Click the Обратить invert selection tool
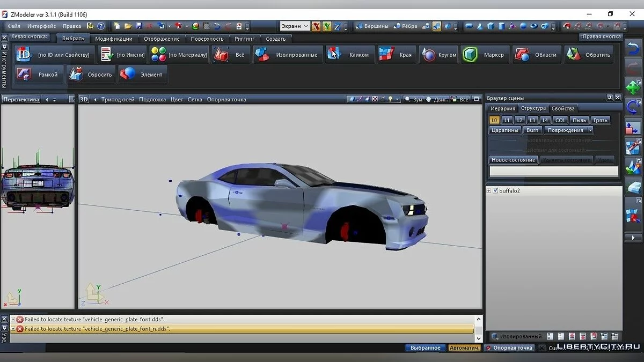The height and width of the screenshot is (362, 644). [589, 55]
